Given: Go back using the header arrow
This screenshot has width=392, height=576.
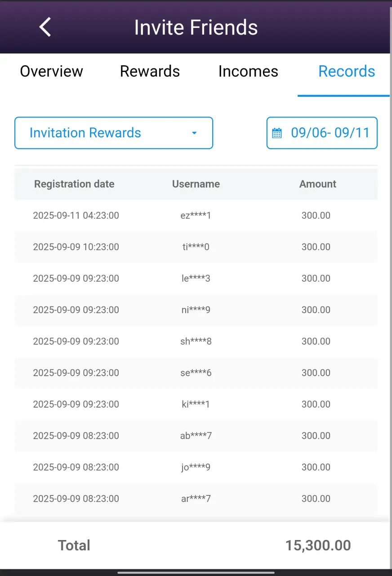Looking at the screenshot, I should pyautogui.click(x=45, y=27).
